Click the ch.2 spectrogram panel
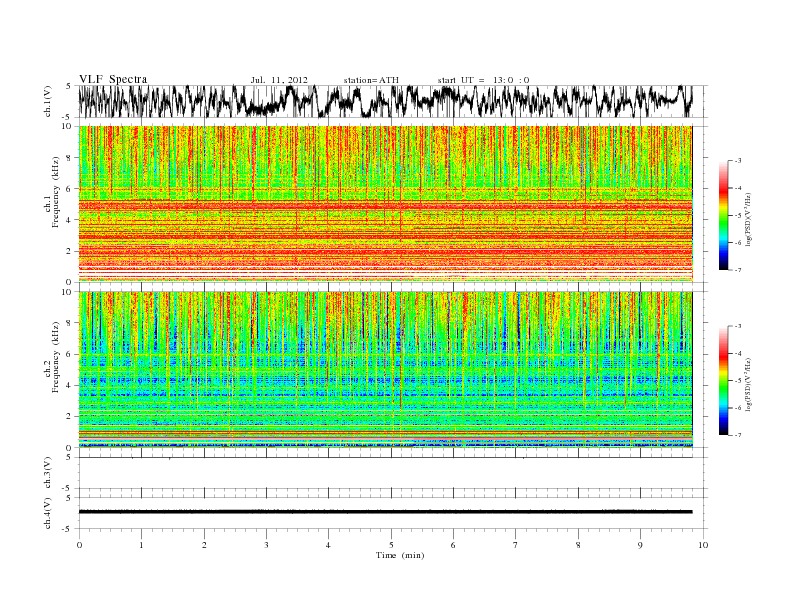The height and width of the screenshot is (612, 792). coord(385,370)
